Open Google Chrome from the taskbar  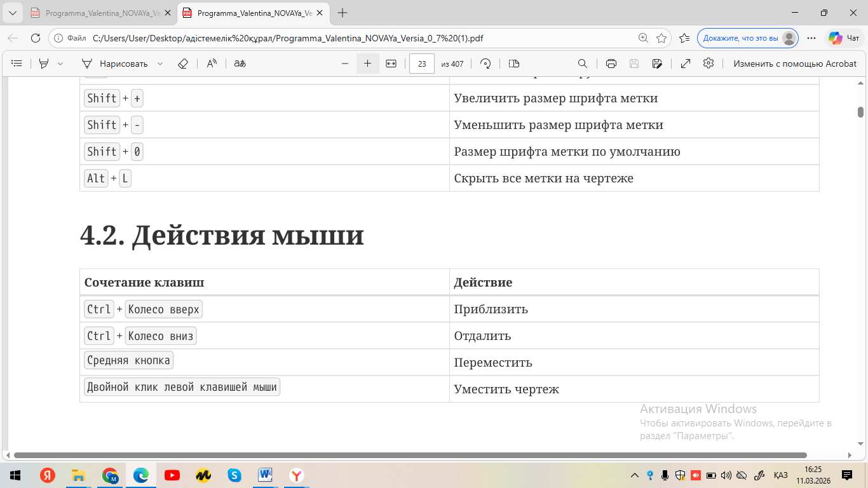(110, 475)
